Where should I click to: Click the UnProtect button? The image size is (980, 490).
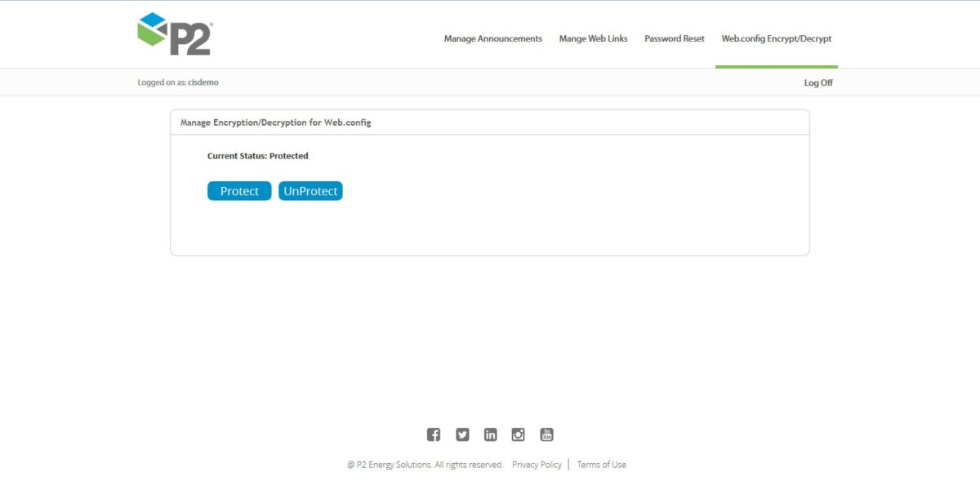point(310,190)
